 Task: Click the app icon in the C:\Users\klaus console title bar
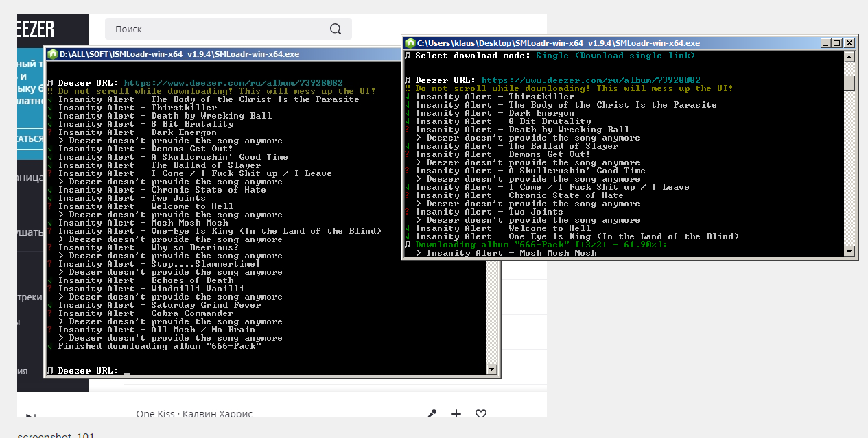[x=410, y=42]
